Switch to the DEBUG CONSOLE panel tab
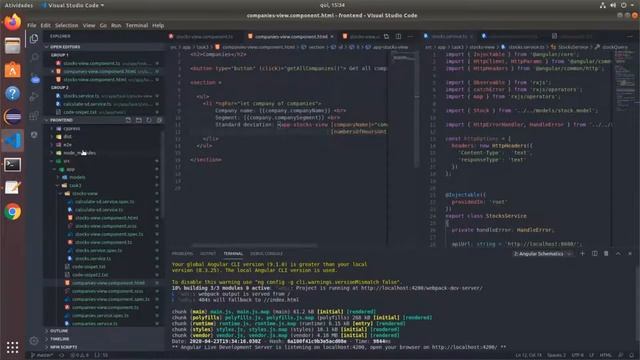This screenshot has height=360, width=640. pos(266,253)
